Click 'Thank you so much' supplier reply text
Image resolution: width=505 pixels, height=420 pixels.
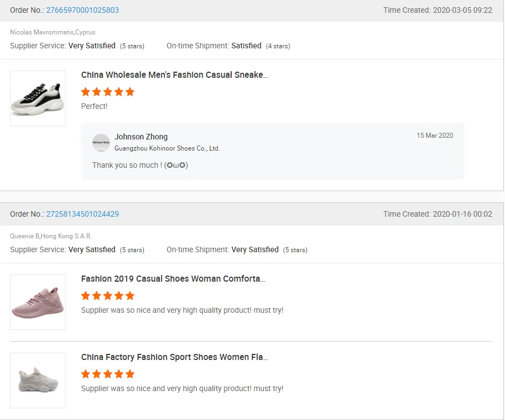(x=140, y=165)
